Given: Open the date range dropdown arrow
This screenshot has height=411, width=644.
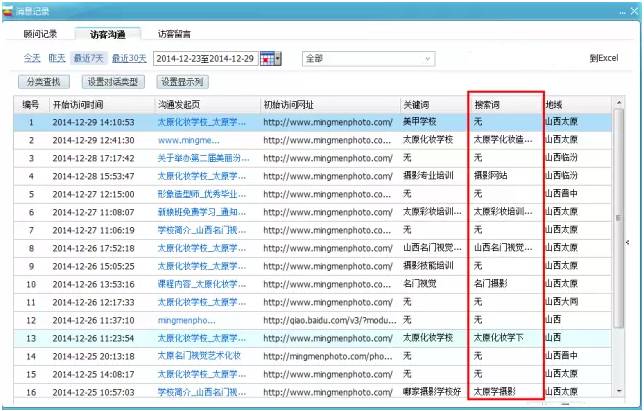Looking at the screenshot, I should pos(278,59).
